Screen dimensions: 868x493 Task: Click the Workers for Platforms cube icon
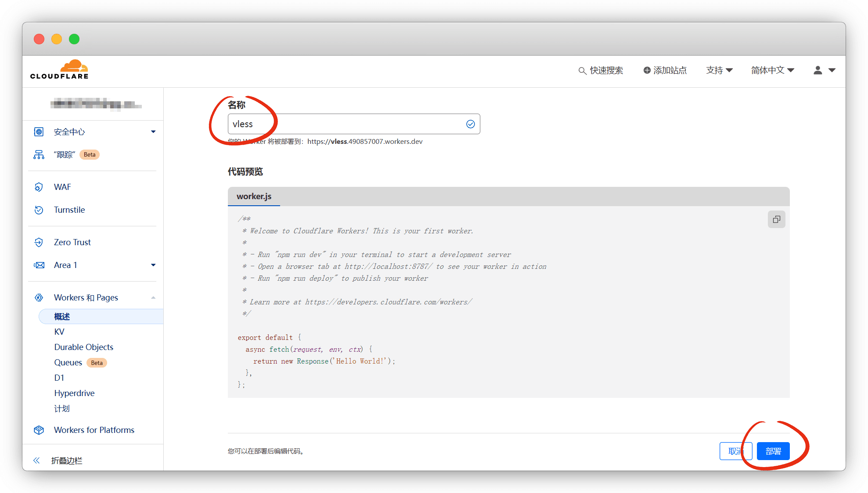[39, 430]
